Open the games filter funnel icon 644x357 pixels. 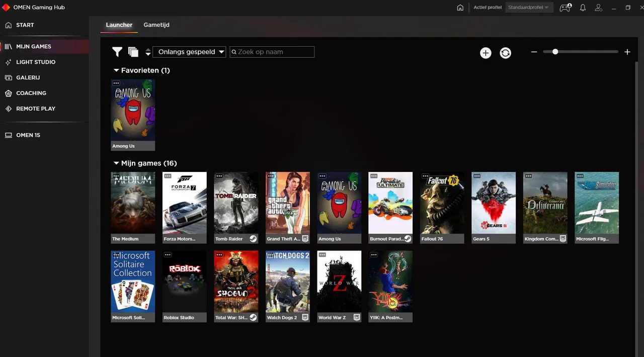pos(117,52)
